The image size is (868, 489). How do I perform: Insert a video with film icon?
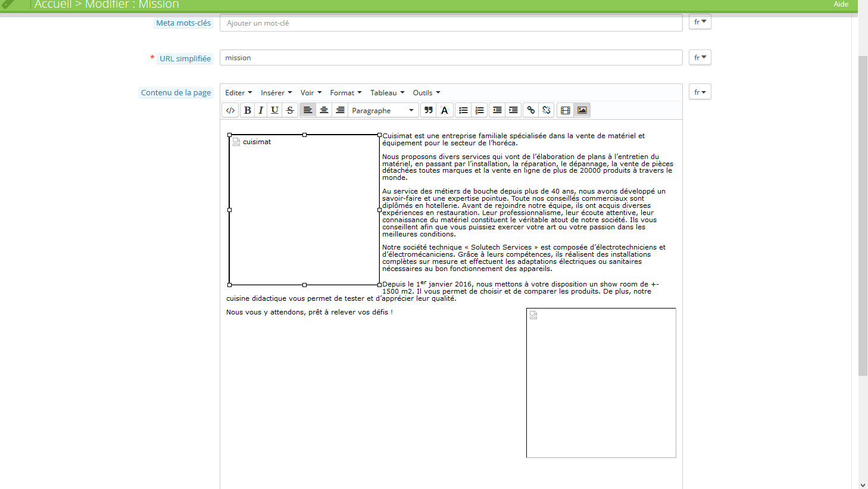click(x=566, y=110)
